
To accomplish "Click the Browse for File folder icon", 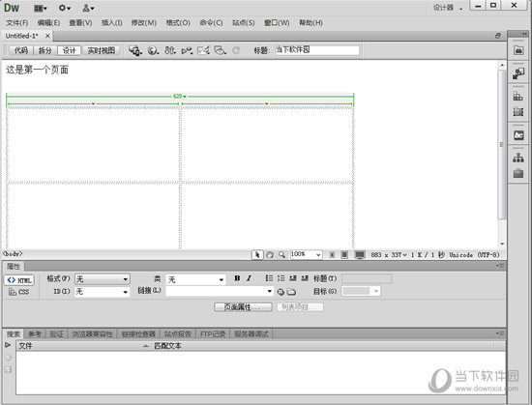I will coord(291,292).
